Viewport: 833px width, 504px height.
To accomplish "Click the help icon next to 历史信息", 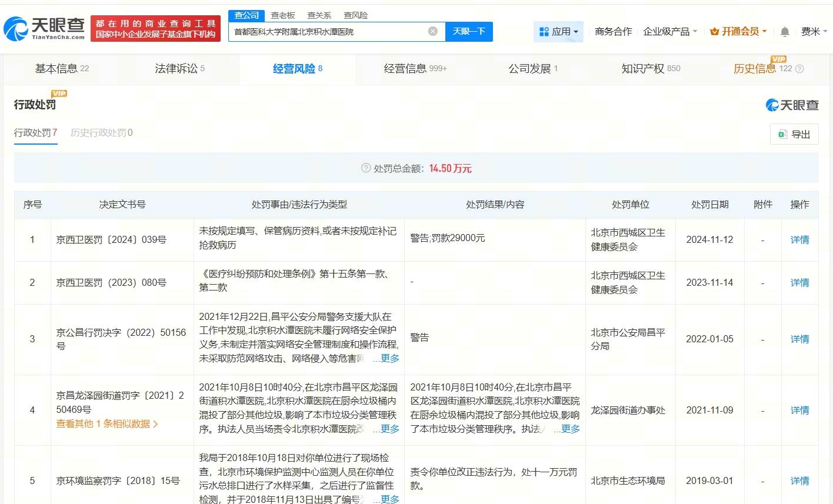I will [x=799, y=69].
